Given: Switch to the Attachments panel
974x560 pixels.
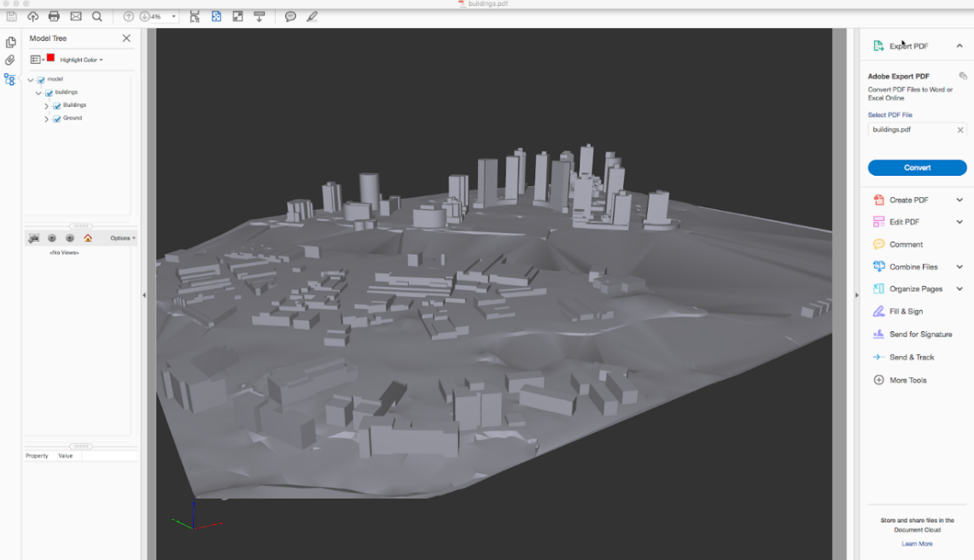Looking at the screenshot, I should (x=11, y=60).
